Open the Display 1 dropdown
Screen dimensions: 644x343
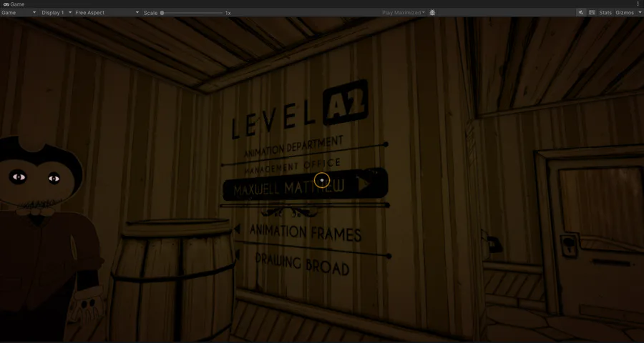coord(57,13)
